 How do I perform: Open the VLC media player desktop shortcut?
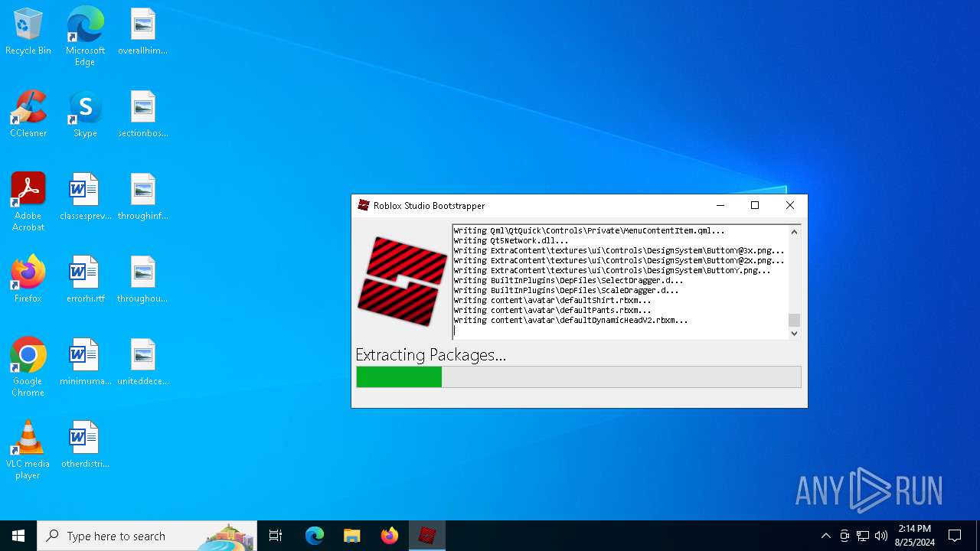28,450
